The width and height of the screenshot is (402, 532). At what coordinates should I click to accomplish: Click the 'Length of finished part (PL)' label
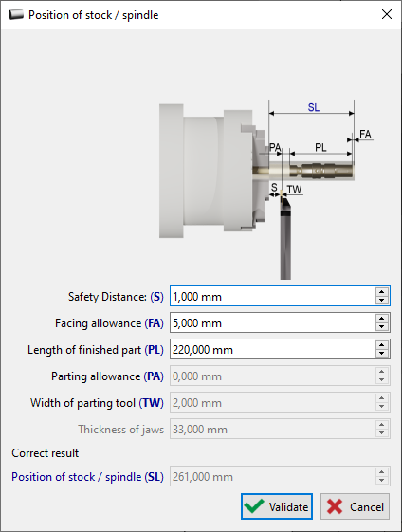click(96, 350)
